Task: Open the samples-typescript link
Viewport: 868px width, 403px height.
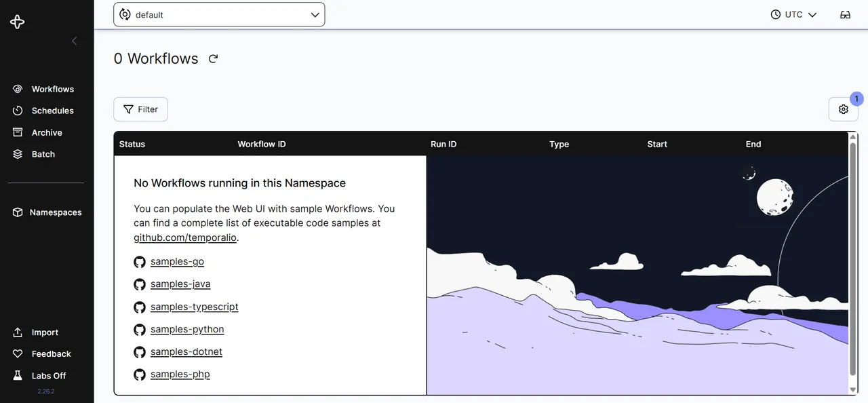Action: pos(195,307)
